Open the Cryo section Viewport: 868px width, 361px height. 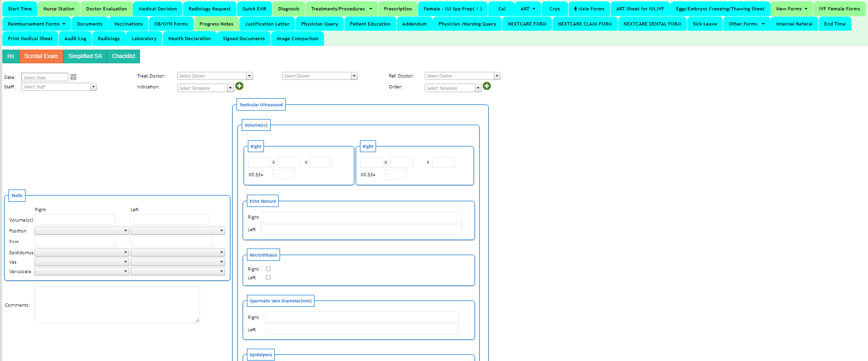coord(555,9)
